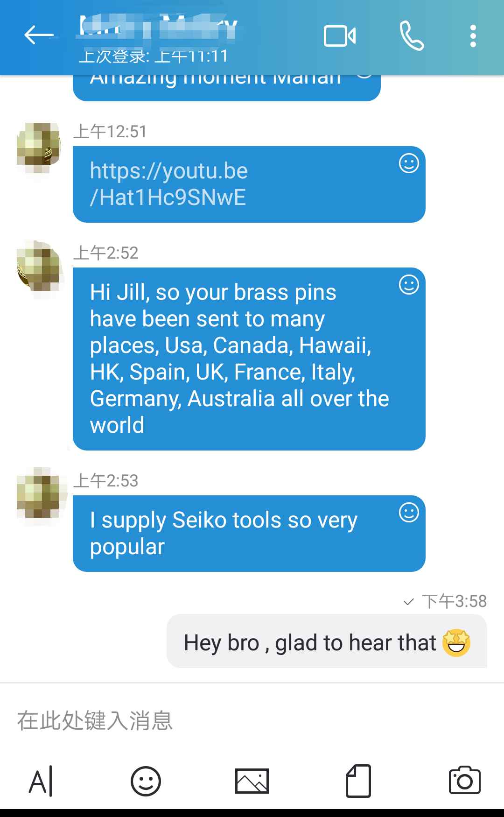
Task: Select the 'Hey bro, glad to hear that' message
Action: [327, 641]
